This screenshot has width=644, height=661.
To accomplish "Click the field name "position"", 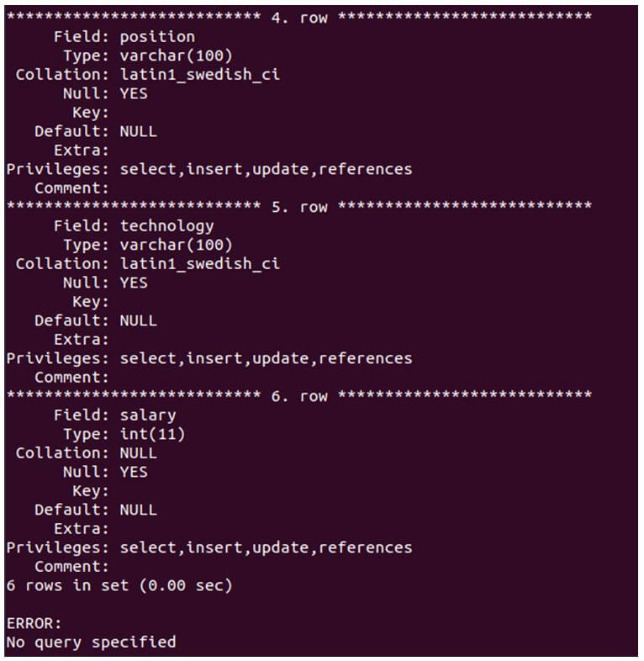I will pos(157,36).
